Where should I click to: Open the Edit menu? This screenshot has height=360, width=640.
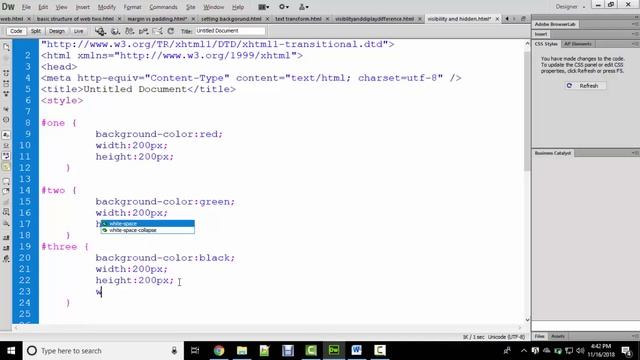[x=43, y=7]
